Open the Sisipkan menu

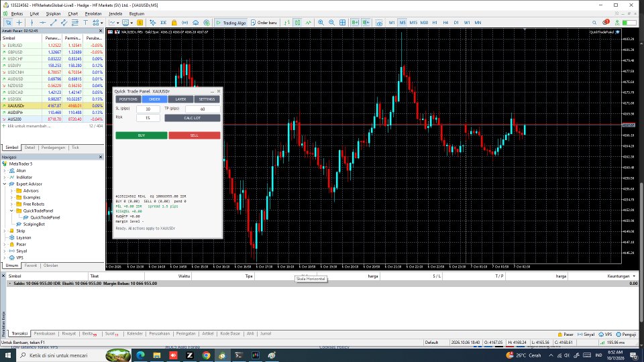(54, 13)
